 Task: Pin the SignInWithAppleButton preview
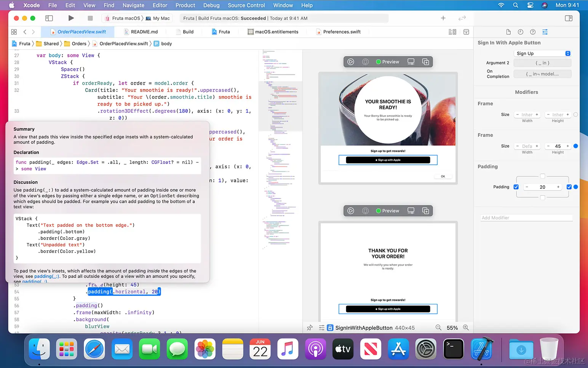point(310,328)
